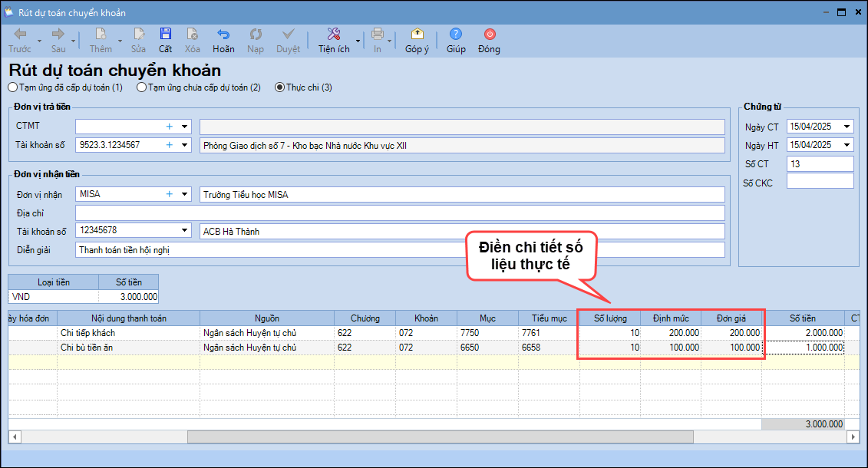Click the Chương column header
The image size is (868, 468).
pos(365,318)
